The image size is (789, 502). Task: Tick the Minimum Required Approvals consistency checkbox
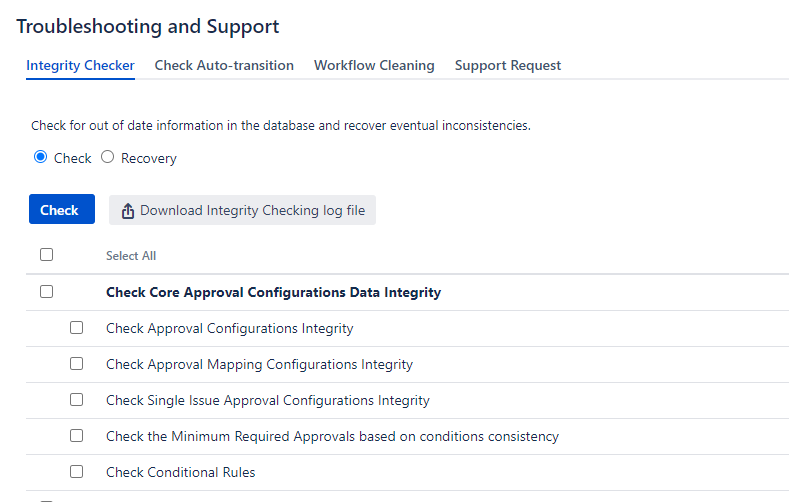[x=76, y=436]
